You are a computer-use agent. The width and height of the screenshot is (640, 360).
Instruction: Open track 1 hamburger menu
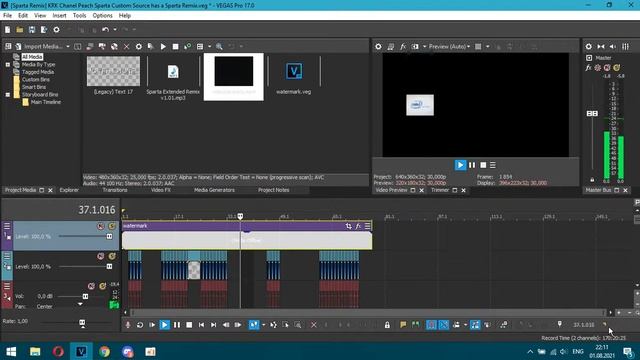tap(7, 226)
